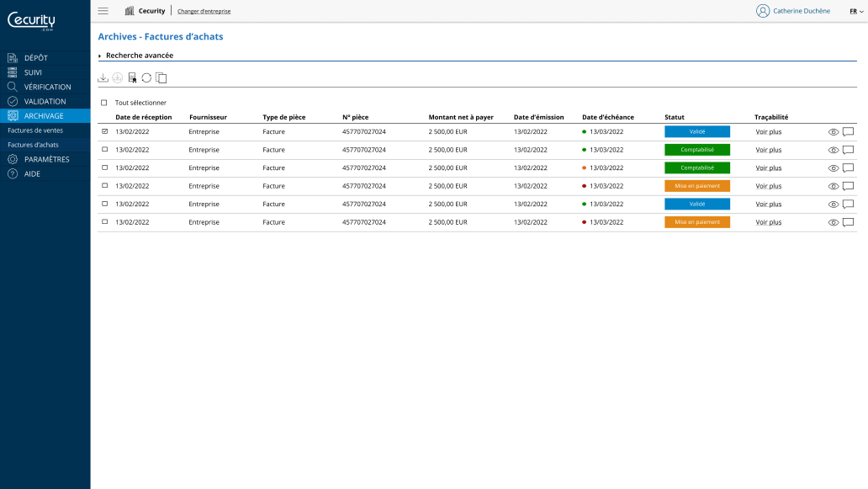Image resolution: width=868 pixels, height=489 pixels.
Task: Click Voir plus in first Mise en paiement row
Action: (x=769, y=186)
